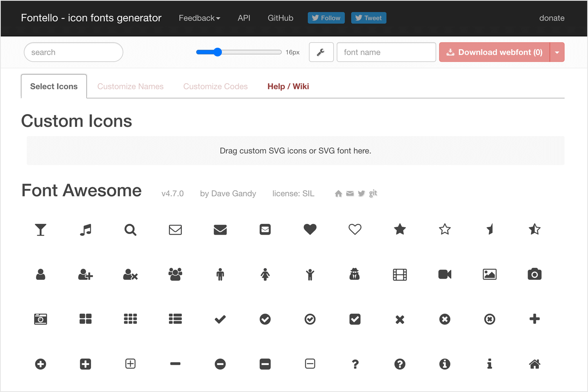Select the users group icon

175,274
